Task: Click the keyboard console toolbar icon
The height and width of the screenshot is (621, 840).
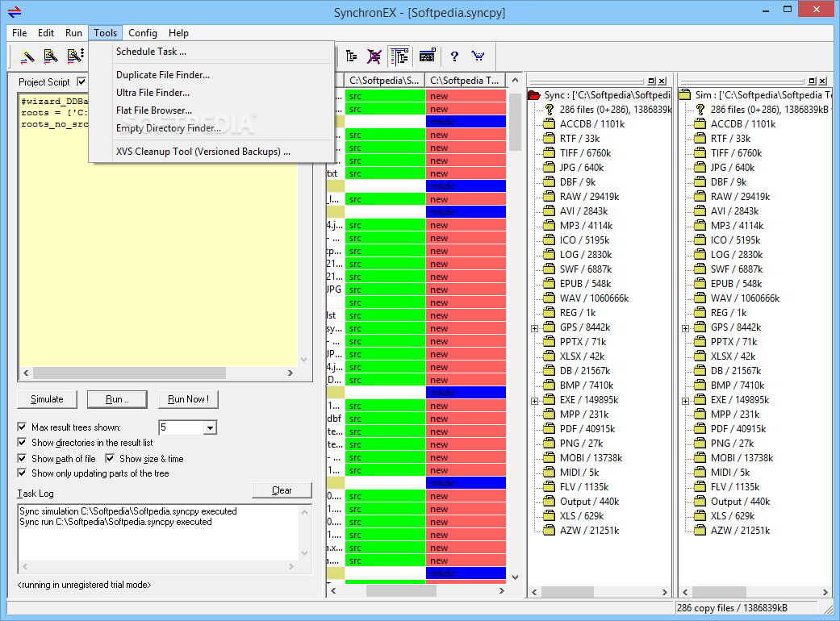Action: click(427, 56)
